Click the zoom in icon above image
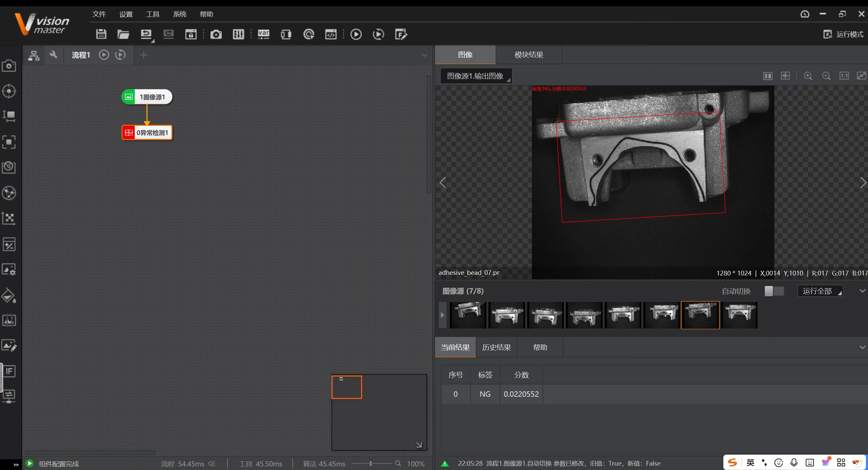868x470 pixels. pos(808,76)
